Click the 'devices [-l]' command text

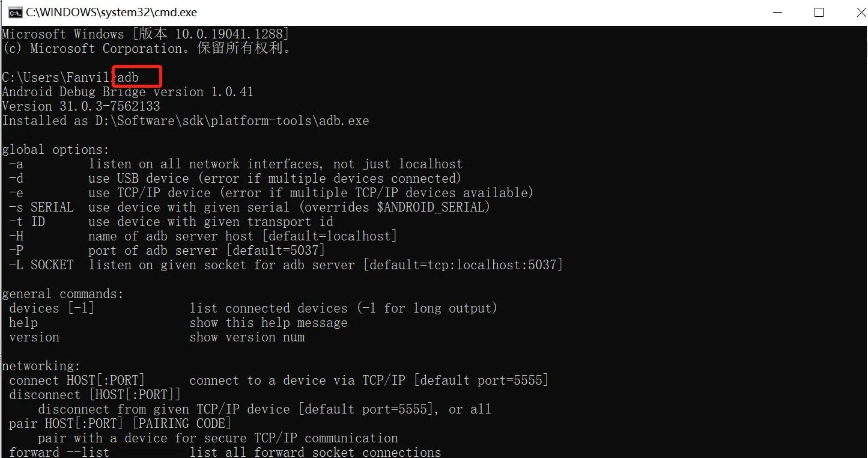pyautogui.click(x=49, y=308)
